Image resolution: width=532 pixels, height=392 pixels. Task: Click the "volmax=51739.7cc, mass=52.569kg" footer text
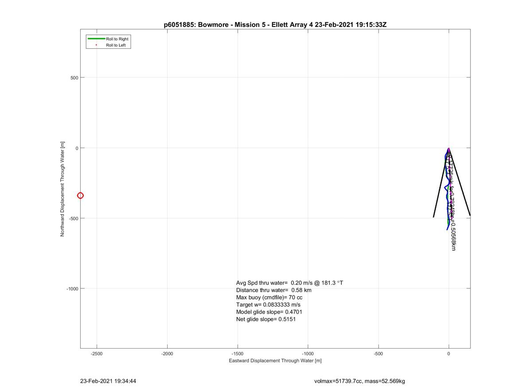360,381
